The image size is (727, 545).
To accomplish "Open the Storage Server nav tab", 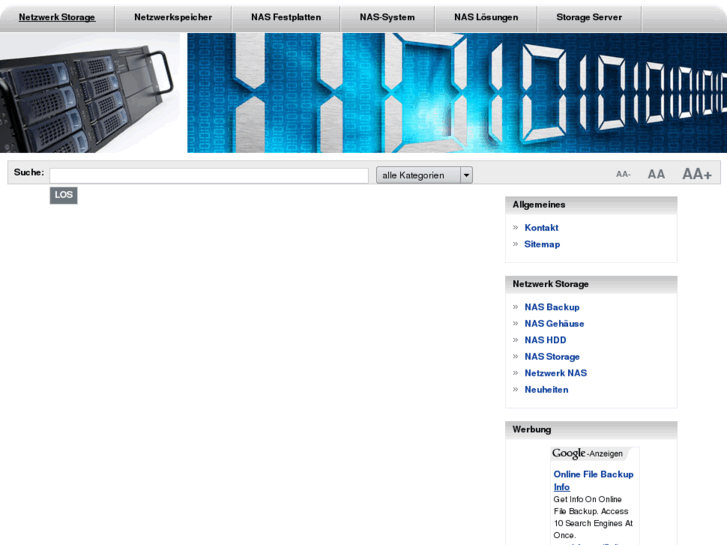I will pos(589,18).
